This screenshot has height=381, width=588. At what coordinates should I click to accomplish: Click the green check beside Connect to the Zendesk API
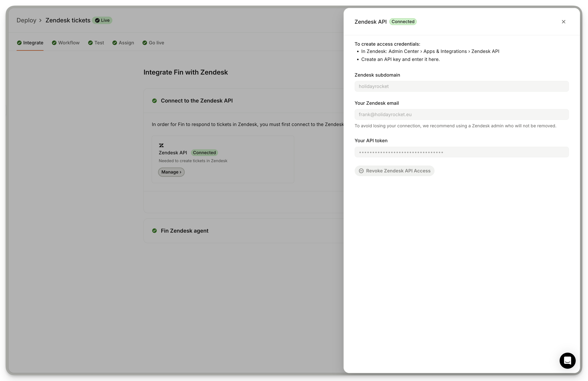point(154,101)
